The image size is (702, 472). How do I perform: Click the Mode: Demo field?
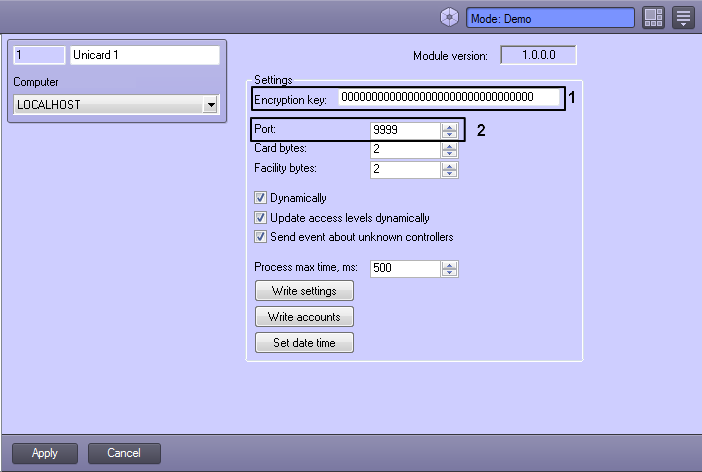click(550, 18)
